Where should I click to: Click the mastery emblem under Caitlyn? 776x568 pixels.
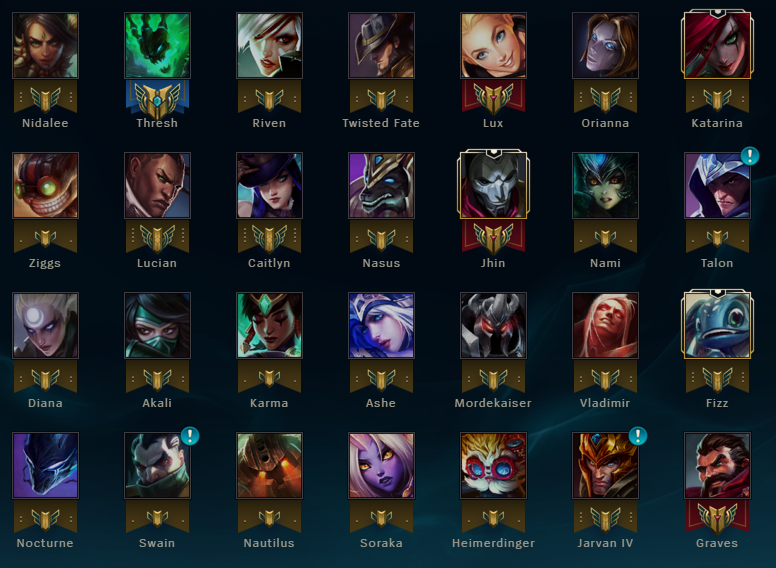[269, 237]
